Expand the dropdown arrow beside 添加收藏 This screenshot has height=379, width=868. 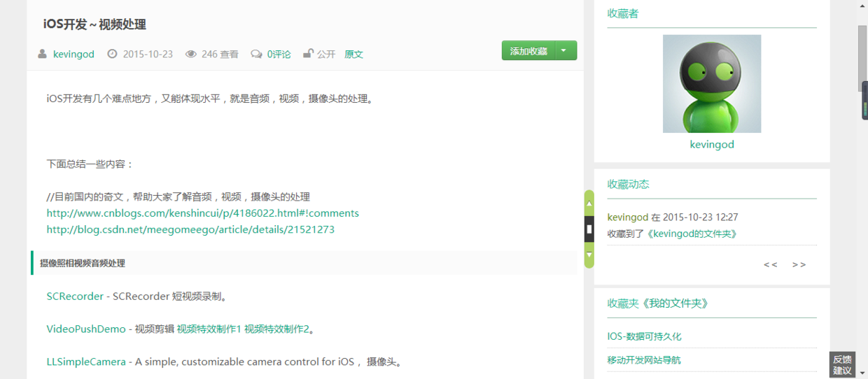pos(566,50)
